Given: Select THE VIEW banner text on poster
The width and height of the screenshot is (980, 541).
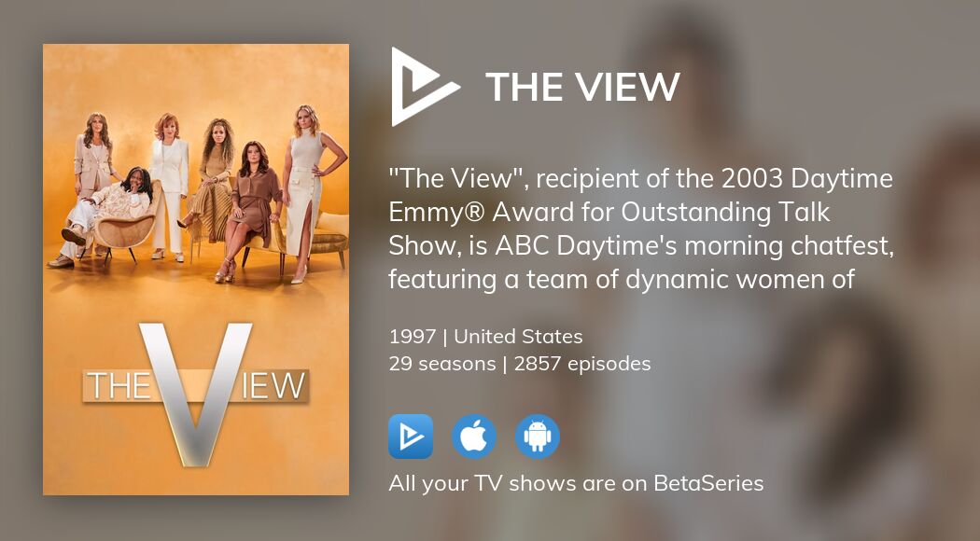Looking at the screenshot, I should (x=196, y=385).
